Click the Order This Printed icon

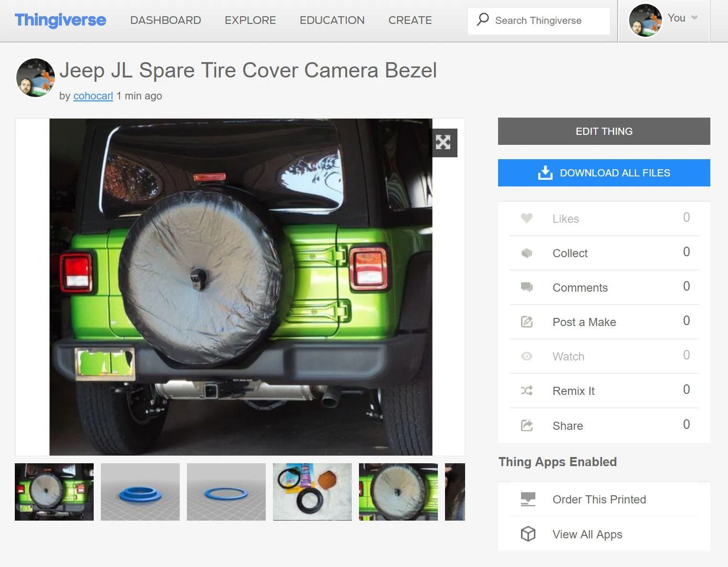click(528, 499)
